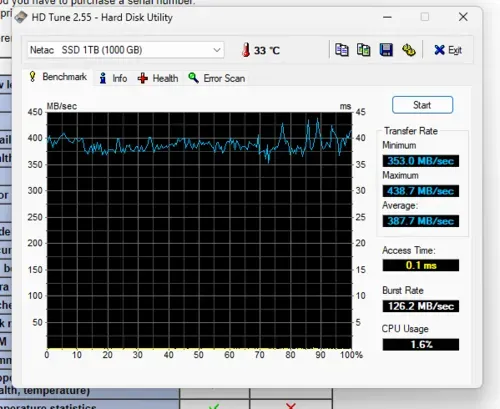The height and width of the screenshot is (409, 500).
Task: Click the CPU Usage value 1.6%
Action: coord(421,344)
